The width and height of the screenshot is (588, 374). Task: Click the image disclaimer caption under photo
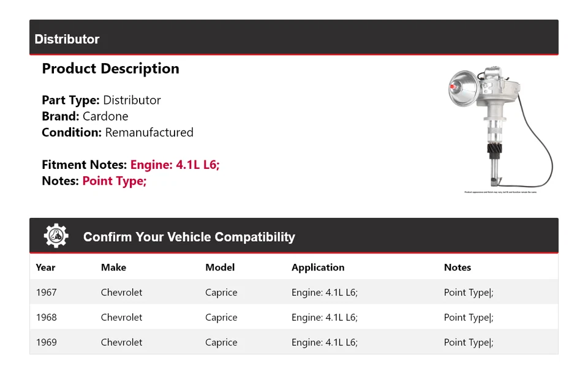pos(500,192)
